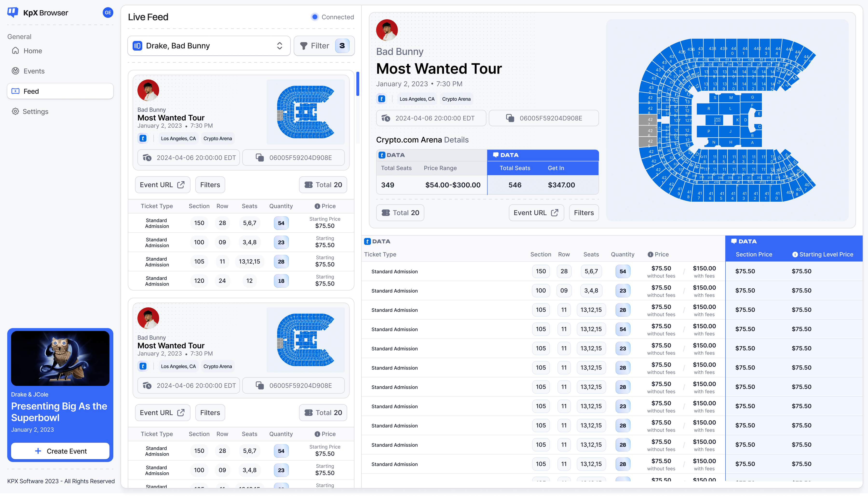Click the Crypto.com Arena Details heading
868x502 pixels.
(x=422, y=140)
